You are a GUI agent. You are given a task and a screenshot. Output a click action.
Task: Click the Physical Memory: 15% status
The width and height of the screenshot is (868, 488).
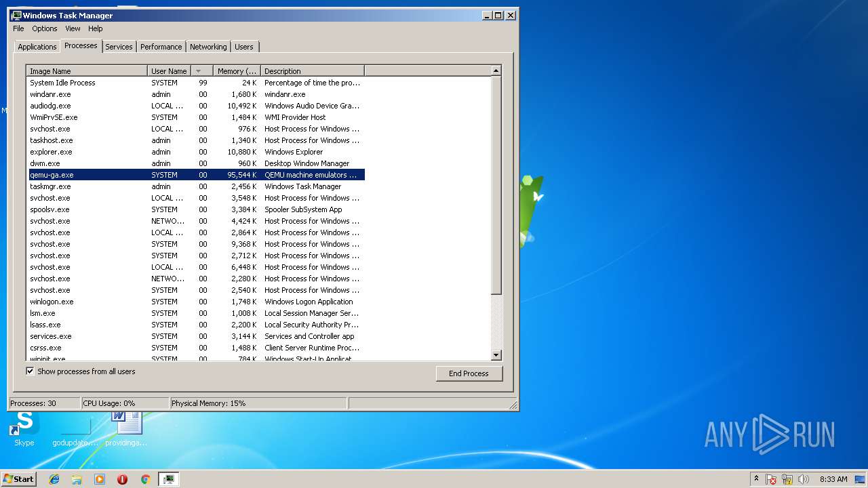click(x=258, y=403)
